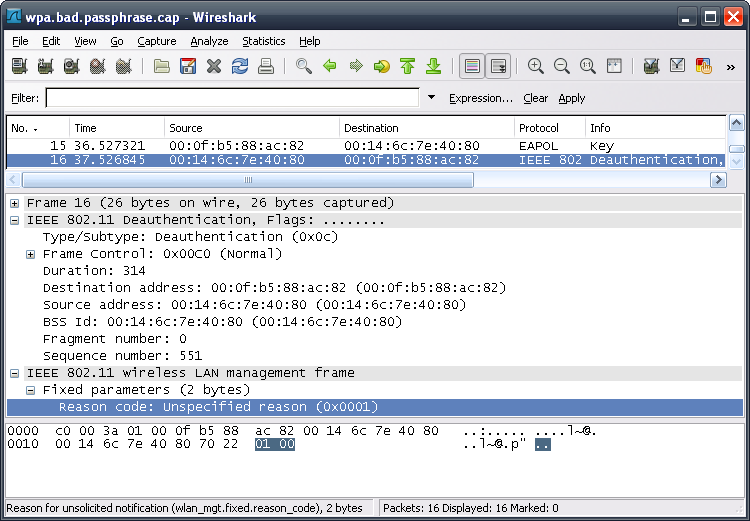The height and width of the screenshot is (521, 750).
Task: Expand the Frame 16 tree node
Action: click(x=15, y=203)
